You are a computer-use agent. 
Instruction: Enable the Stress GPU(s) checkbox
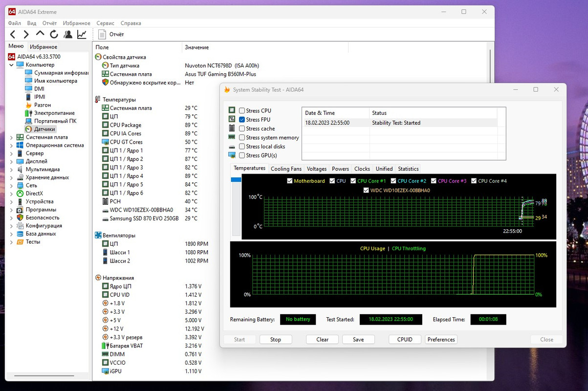click(x=242, y=155)
